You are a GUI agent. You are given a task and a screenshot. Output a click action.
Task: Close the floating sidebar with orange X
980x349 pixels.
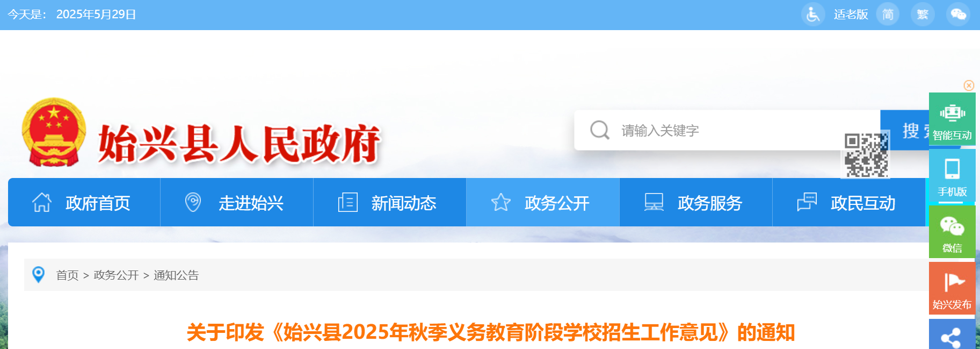(969, 85)
